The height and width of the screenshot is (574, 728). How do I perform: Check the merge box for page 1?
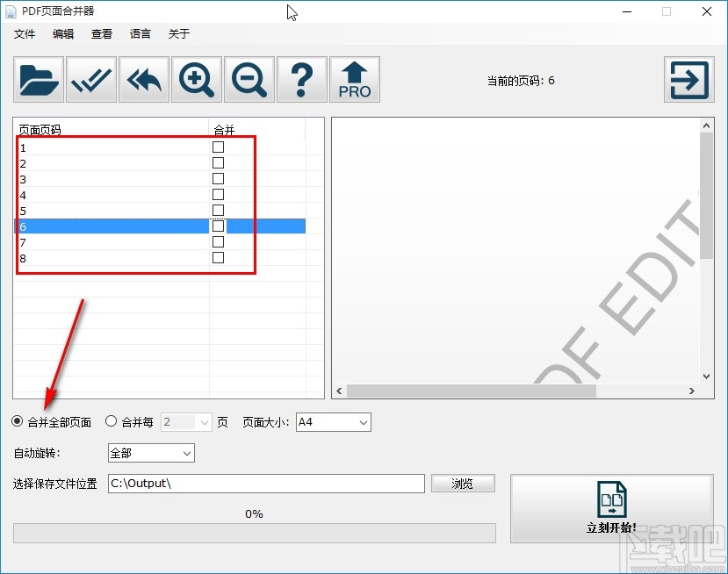pos(216,147)
